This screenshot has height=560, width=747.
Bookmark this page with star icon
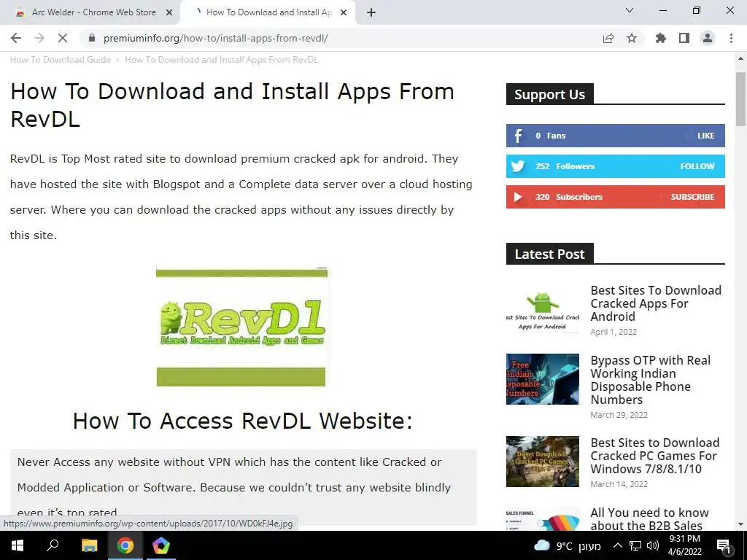pos(632,38)
